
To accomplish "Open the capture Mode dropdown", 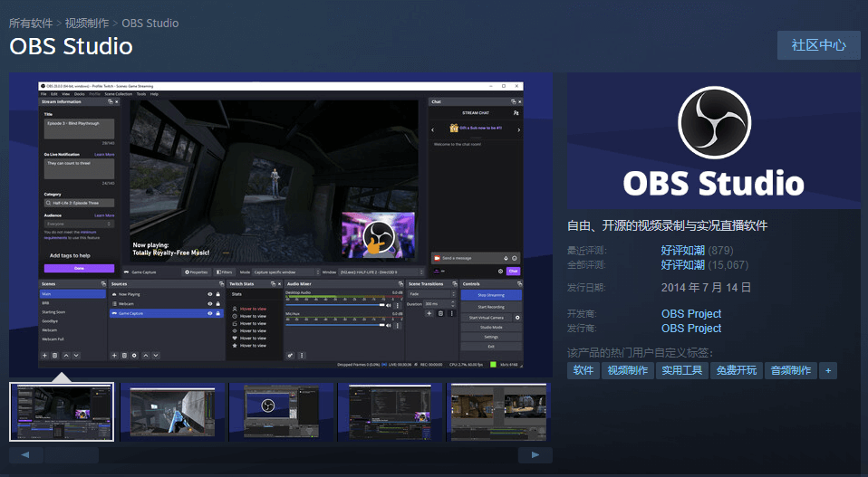I will (x=286, y=272).
